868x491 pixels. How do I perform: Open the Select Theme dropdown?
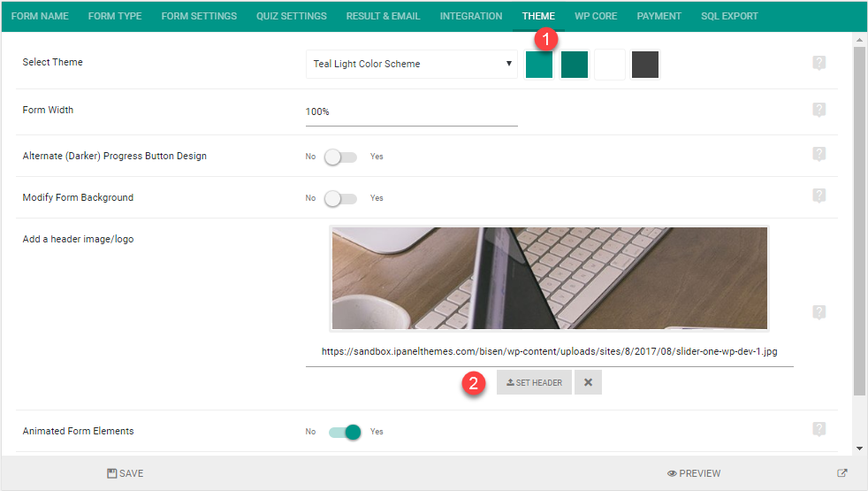pyautogui.click(x=411, y=64)
